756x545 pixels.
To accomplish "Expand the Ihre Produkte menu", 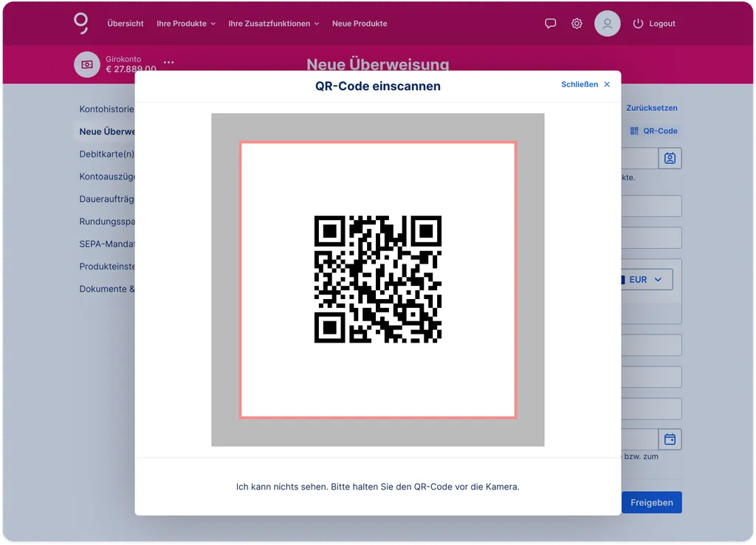I will pyautogui.click(x=186, y=24).
